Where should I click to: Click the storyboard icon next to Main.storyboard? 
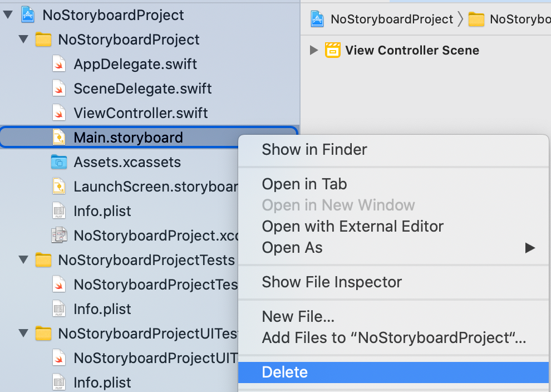[x=59, y=137]
